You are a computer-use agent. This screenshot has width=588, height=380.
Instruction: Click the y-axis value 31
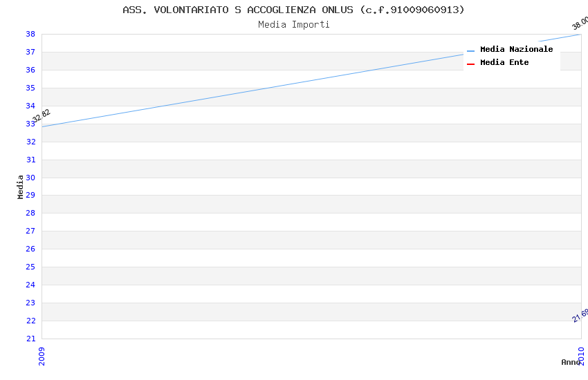(30, 160)
